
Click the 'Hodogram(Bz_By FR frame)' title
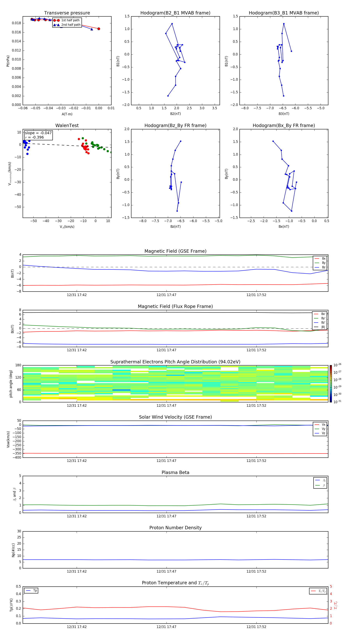[x=175, y=125]
